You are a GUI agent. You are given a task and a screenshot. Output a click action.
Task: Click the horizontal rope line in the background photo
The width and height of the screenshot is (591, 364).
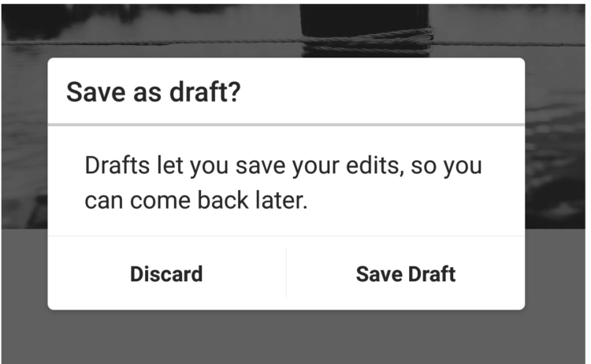click(x=151, y=43)
